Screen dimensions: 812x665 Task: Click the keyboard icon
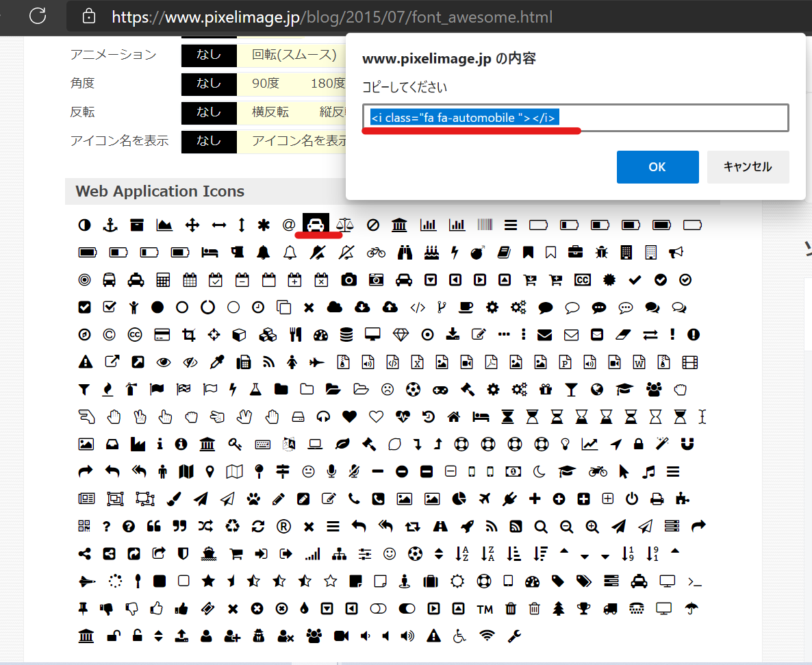point(262,444)
